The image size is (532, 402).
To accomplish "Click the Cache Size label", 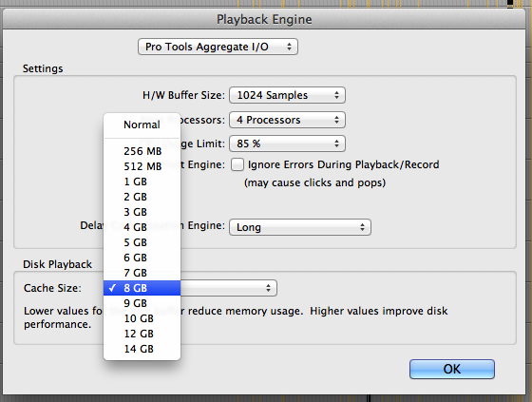I will coord(52,288).
